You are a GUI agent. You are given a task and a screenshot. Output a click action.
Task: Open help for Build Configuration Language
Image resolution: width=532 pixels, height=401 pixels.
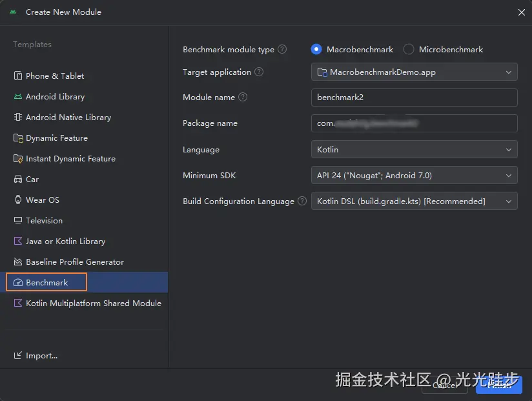click(x=302, y=201)
